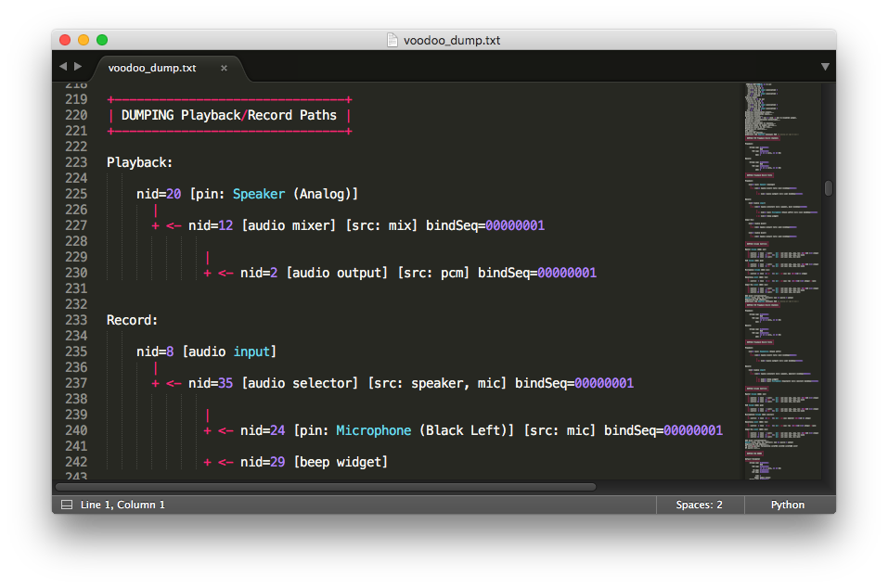Click the green zoom window button
The height and width of the screenshot is (588, 888).
pyautogui.click(x=102, y=40)
